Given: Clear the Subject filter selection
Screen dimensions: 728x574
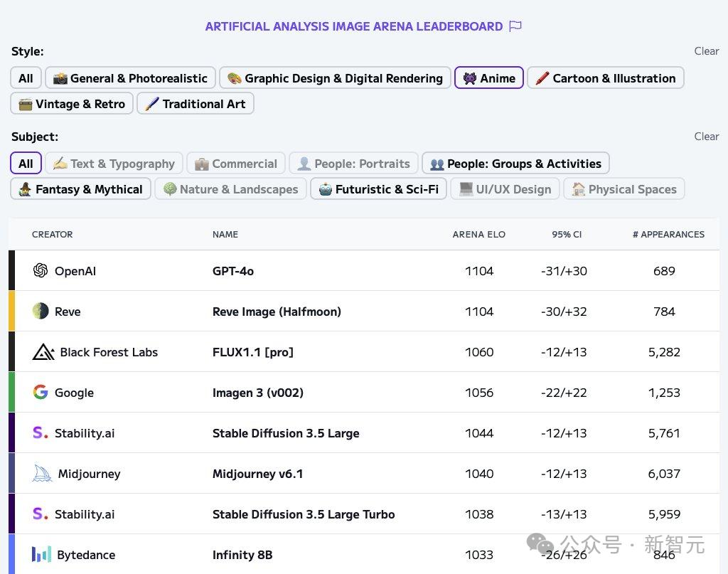Looking at the screenshot, I should pos(707,137).
